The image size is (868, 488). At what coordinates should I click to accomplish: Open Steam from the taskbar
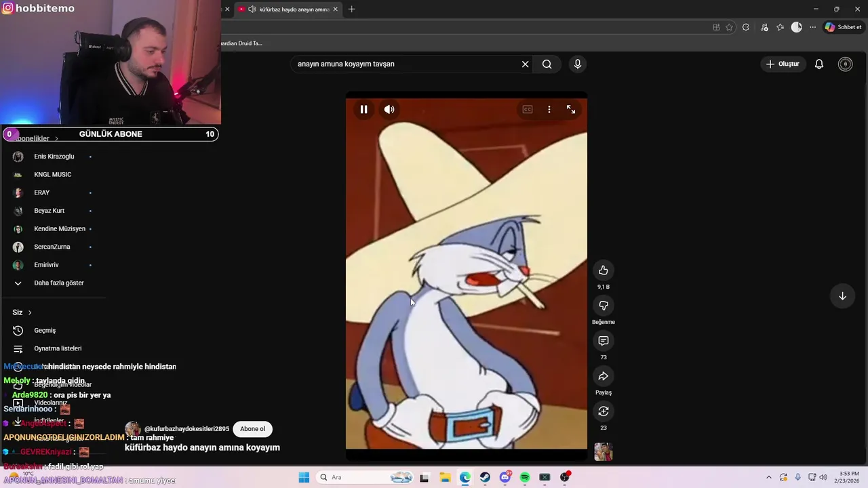485,477
